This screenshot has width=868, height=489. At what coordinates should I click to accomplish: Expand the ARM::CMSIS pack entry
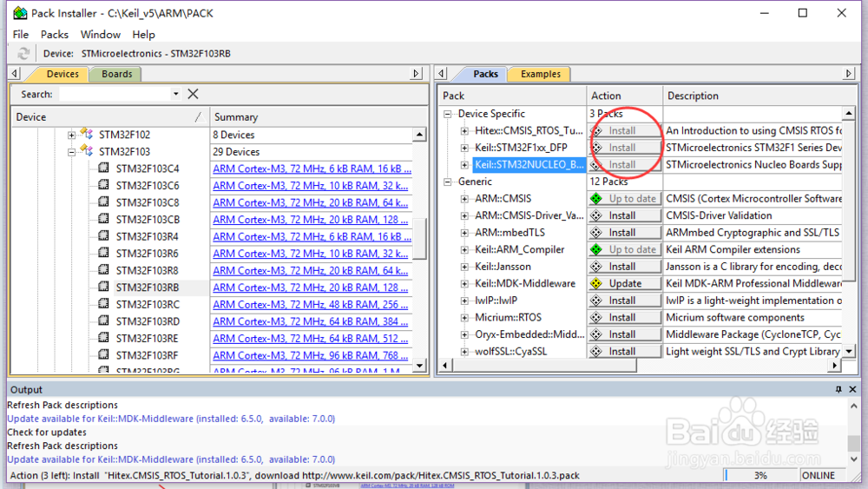(x=464, y=199)
